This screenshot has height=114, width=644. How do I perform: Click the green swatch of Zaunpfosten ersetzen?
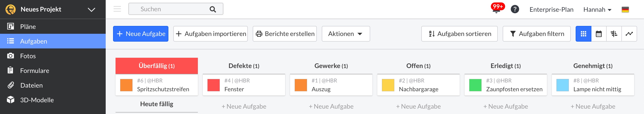click(x=475, y=85)
